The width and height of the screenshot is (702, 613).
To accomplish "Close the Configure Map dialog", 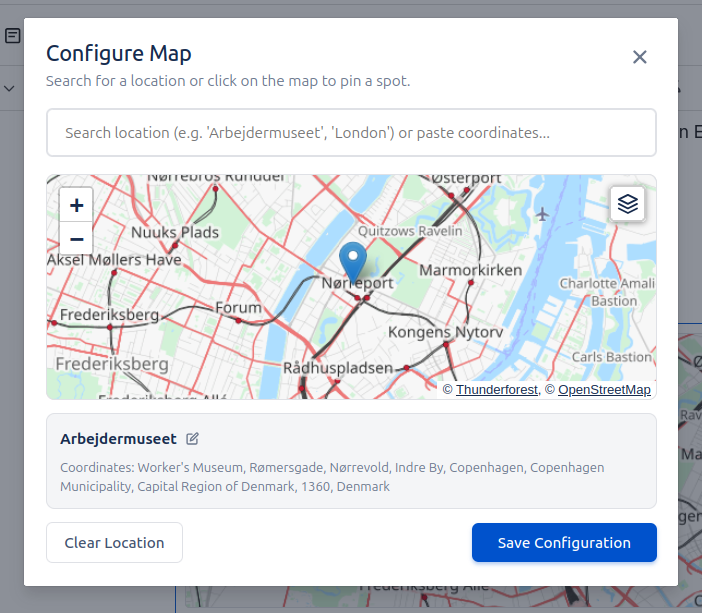I will (640, 57).
